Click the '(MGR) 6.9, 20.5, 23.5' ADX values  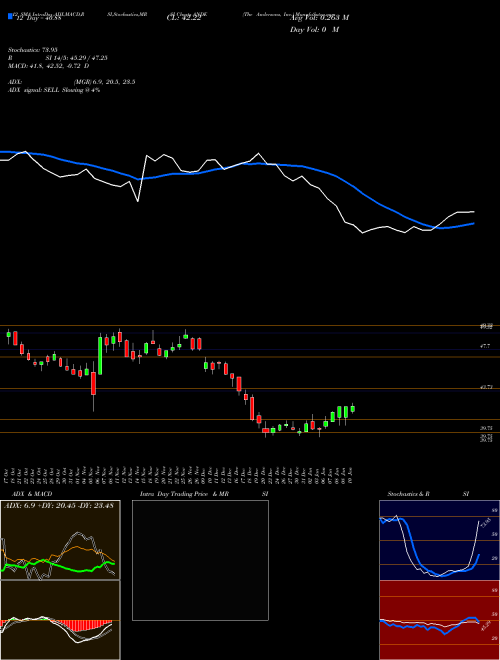point(104,82)
